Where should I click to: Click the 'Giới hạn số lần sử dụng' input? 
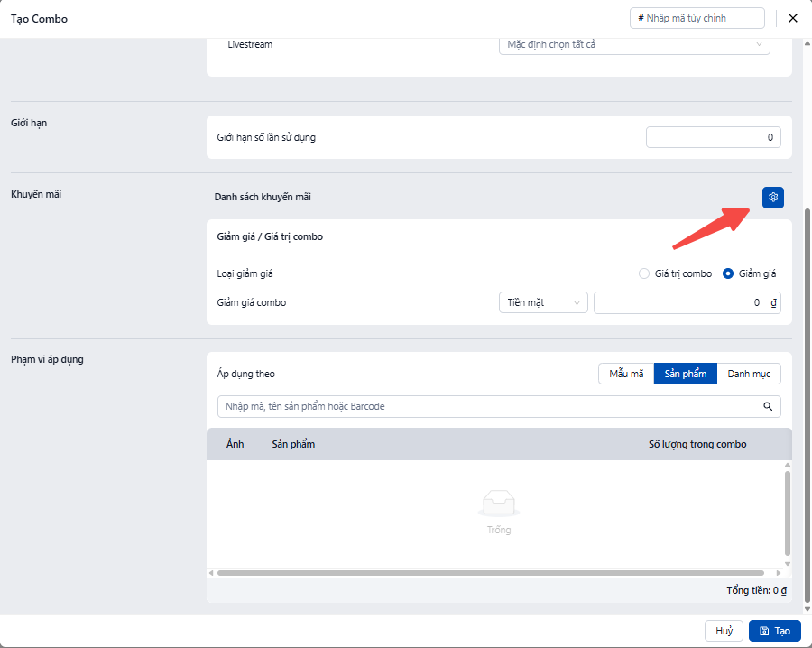click(x=713, y=137)
